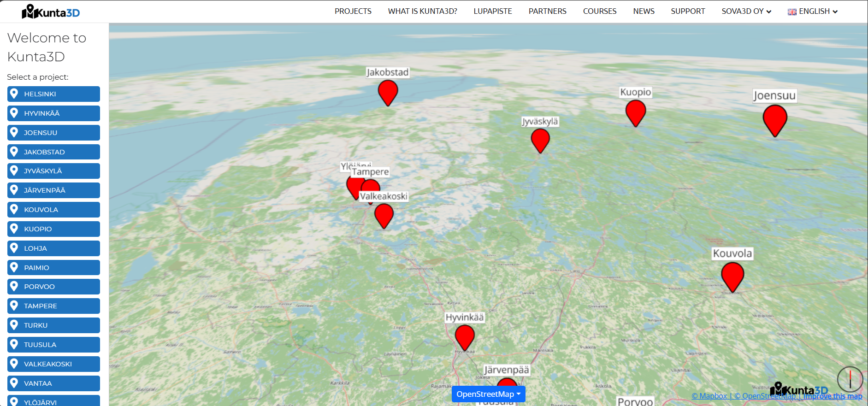The width and height of the screenshot is (868, 406).
Task: Open the Porvoo project button
Action: click(x=53, y=287)
